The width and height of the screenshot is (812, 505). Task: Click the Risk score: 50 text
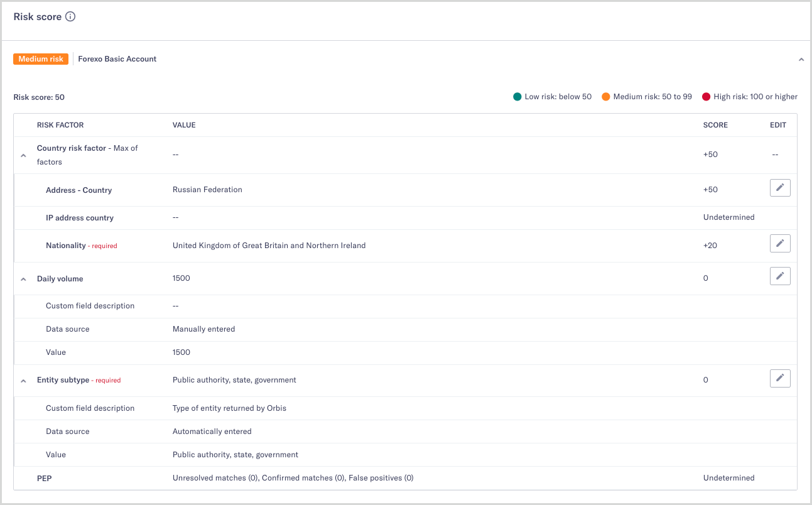tap(39, 97)
